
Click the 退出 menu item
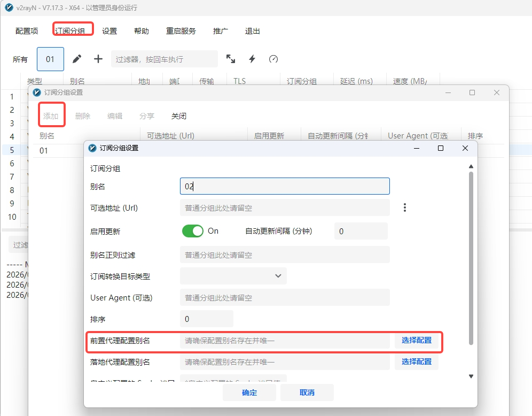[253, 31]
